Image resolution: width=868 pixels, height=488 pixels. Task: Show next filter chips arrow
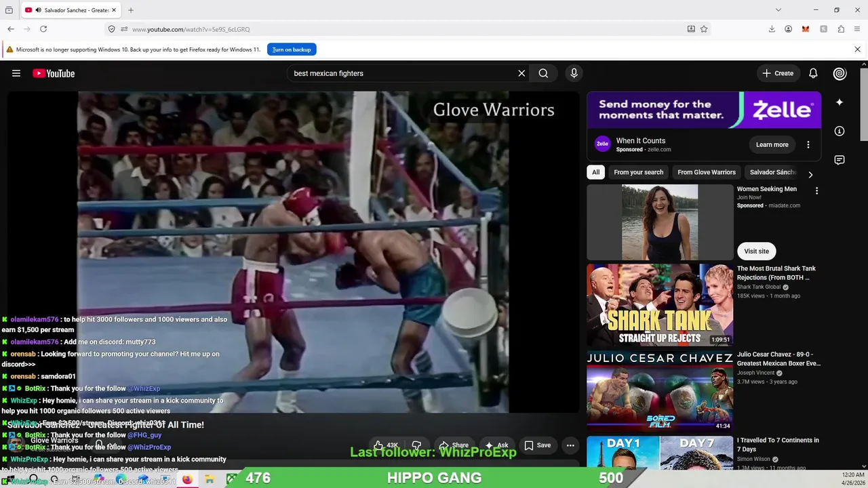810,174
